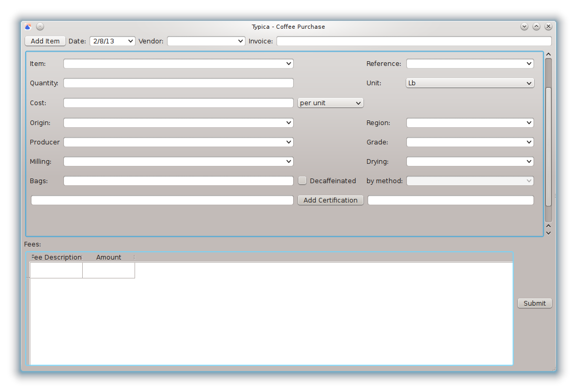Select the empty cell under Amount
Viewport: 577px width, 392px height.
click(x=108, y=270)
